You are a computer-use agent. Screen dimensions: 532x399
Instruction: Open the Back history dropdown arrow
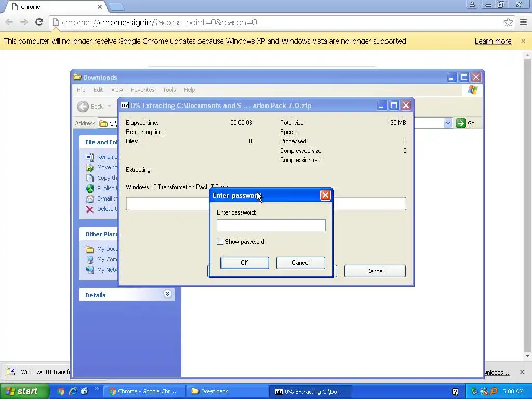click(x=109, y=107)
